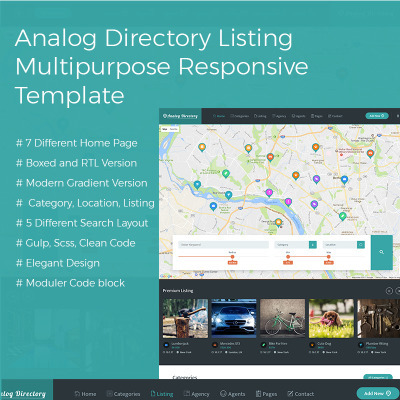Click the orange category icon beside Mercedes listing
This screenshot has width=400, height=400.
tap(215, 345)
